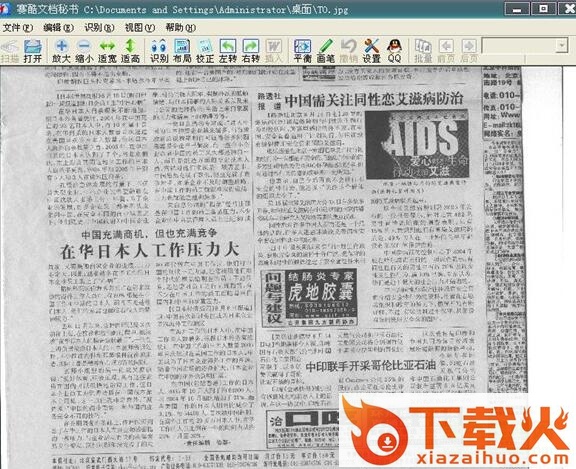Go to next page 后页
576x469 pixels.
tap(469, 51)
